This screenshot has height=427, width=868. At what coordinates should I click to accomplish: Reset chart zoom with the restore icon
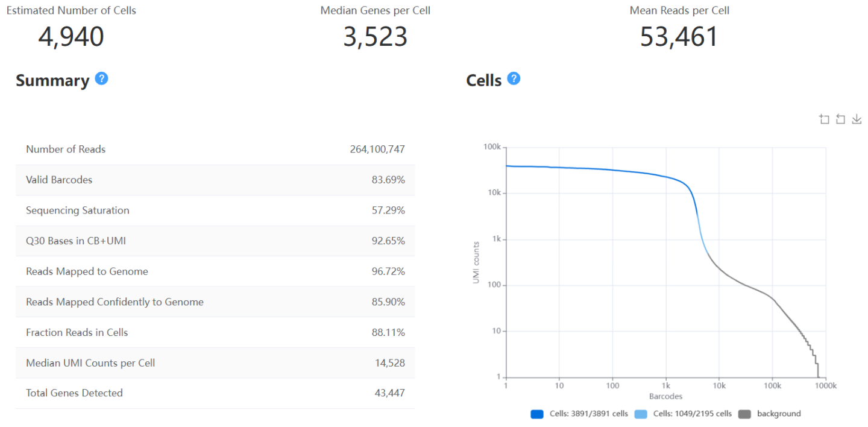840,119
